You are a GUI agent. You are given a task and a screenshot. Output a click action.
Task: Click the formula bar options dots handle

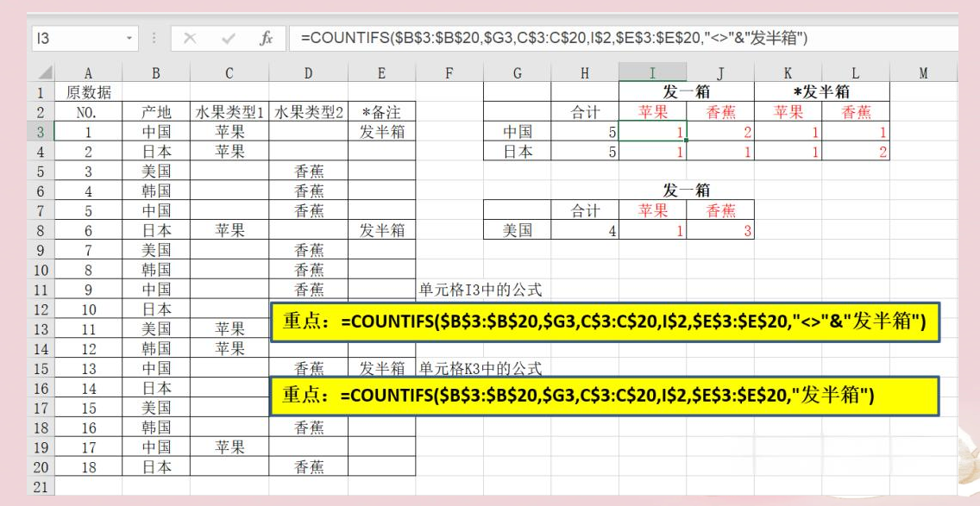[154, 39]
